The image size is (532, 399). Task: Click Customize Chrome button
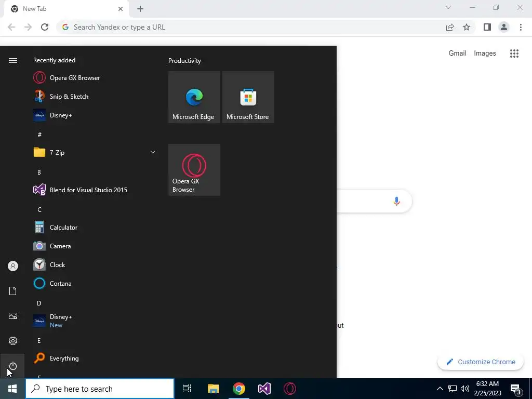tap(481, 362)
